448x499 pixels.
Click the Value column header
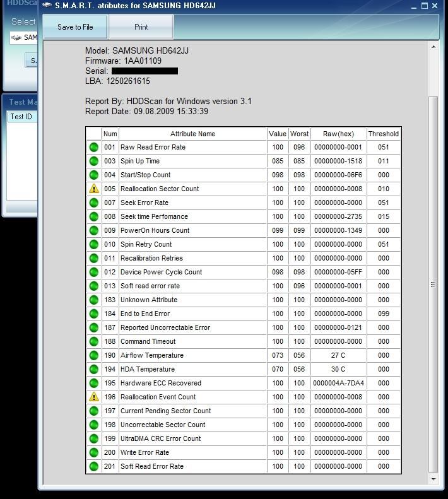tap(278, 134)
